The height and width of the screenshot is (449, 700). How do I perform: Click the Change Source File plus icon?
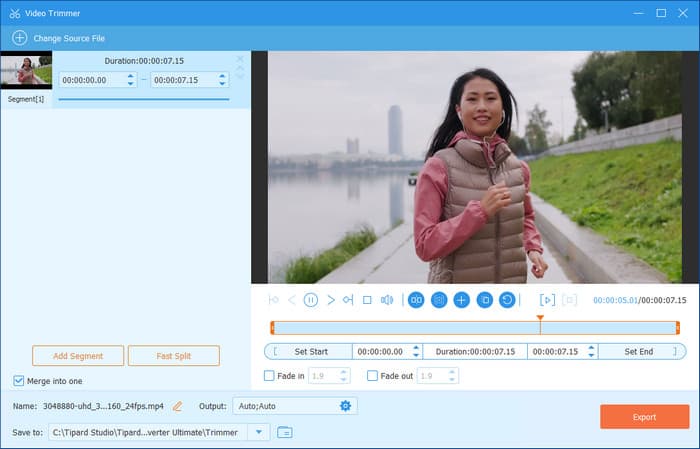point(20,38)
